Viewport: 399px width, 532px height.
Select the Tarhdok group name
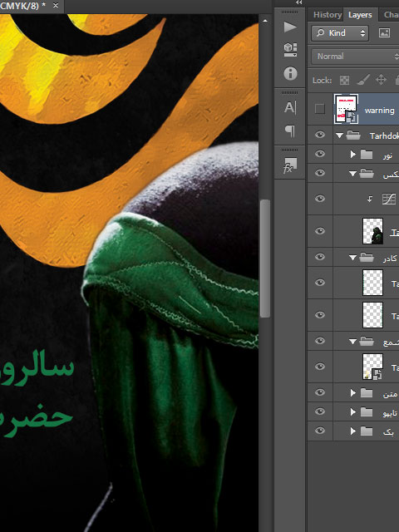(x=384, y=135)
